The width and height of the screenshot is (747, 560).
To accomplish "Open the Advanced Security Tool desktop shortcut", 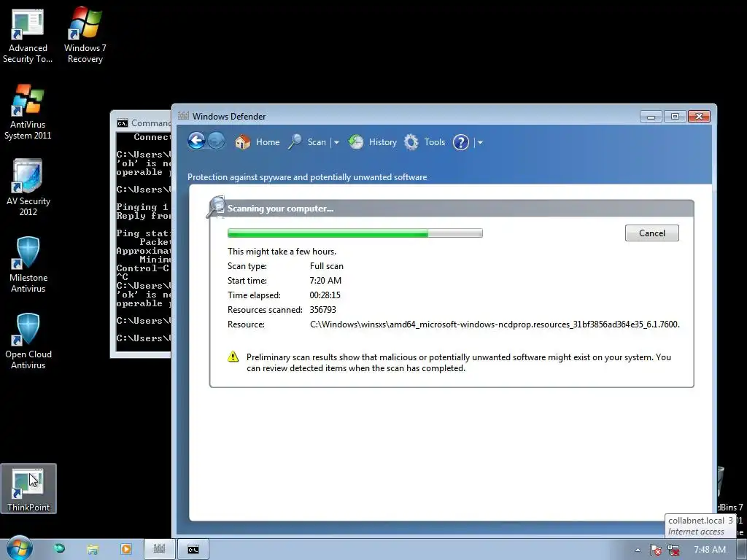I will click(x=28, y=36).
